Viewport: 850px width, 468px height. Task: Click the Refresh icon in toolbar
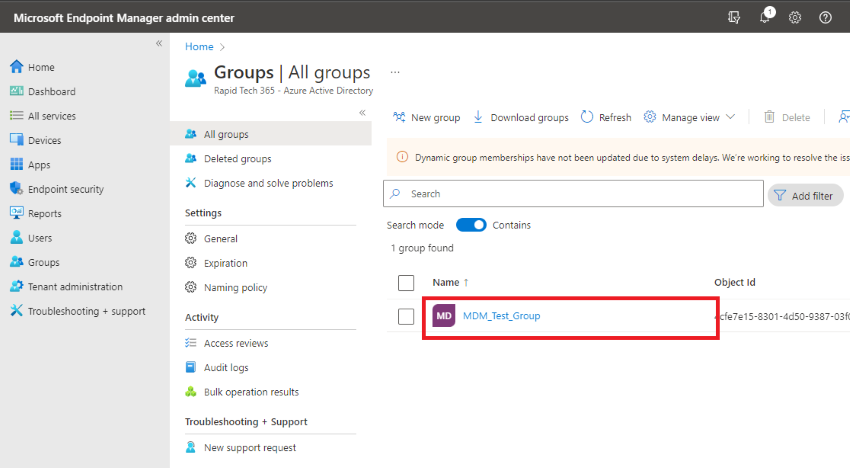[x=587, y=117]
